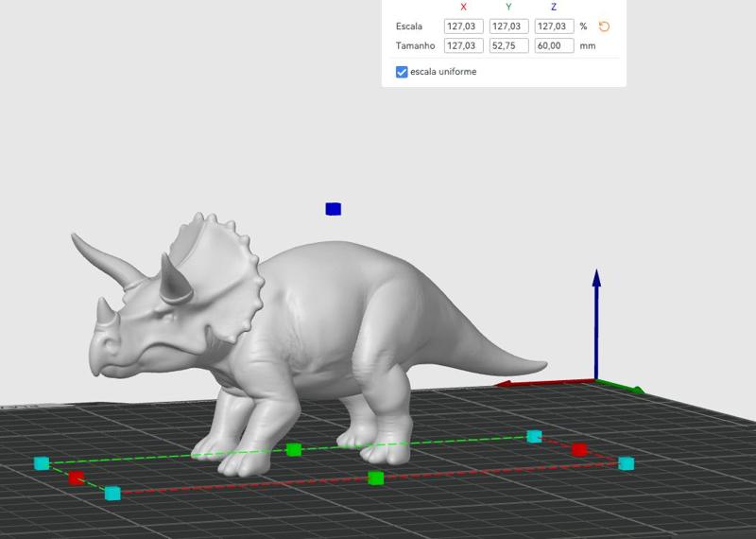The width and height of the screenshot is (756, 539).
Task: Click the Escala label
Action: point(409,26)
